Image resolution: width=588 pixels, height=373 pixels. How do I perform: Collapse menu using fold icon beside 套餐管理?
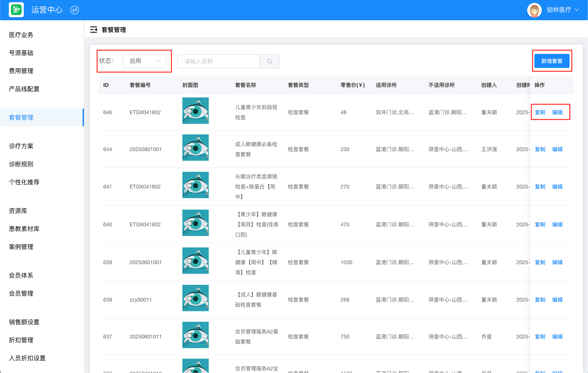[x=94, y=29]
